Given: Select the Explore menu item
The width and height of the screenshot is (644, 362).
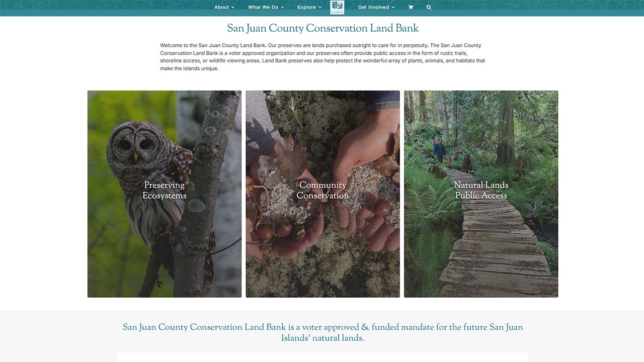Looking at the screenshot, I should (306, 8).
